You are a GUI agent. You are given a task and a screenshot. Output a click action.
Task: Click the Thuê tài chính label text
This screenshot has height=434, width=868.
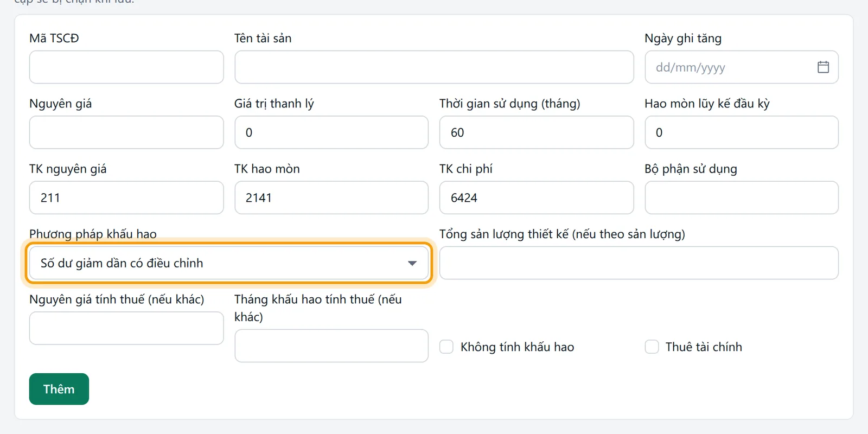(x=704, y=347)
